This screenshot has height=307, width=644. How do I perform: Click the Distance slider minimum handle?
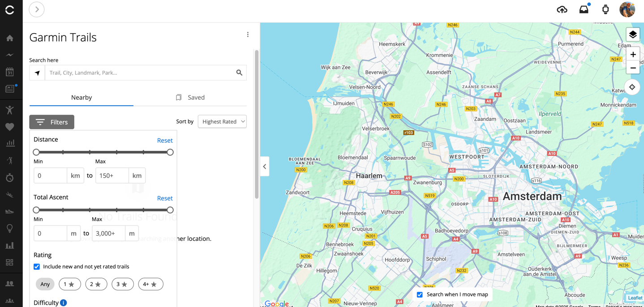tap(36, 152)
